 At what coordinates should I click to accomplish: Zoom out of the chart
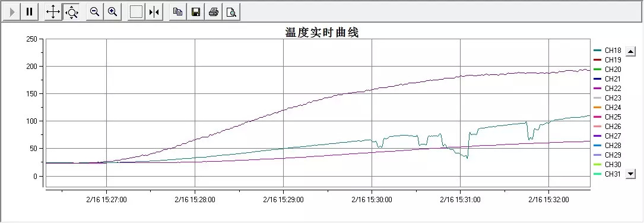coord(95,12)
